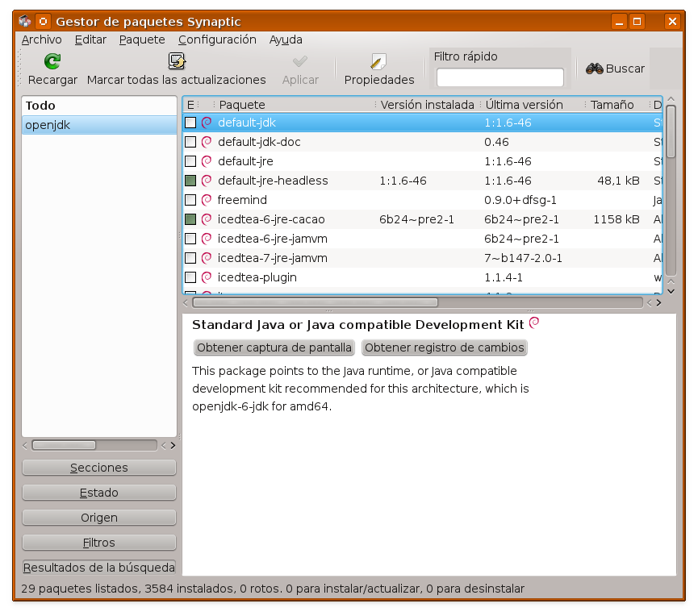
Task: Click the package list vertical scrollbar thumb
Action: [671, 131]
